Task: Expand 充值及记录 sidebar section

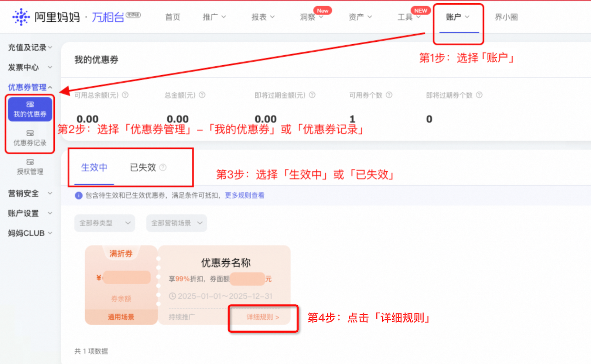Action: click(30, 47)
